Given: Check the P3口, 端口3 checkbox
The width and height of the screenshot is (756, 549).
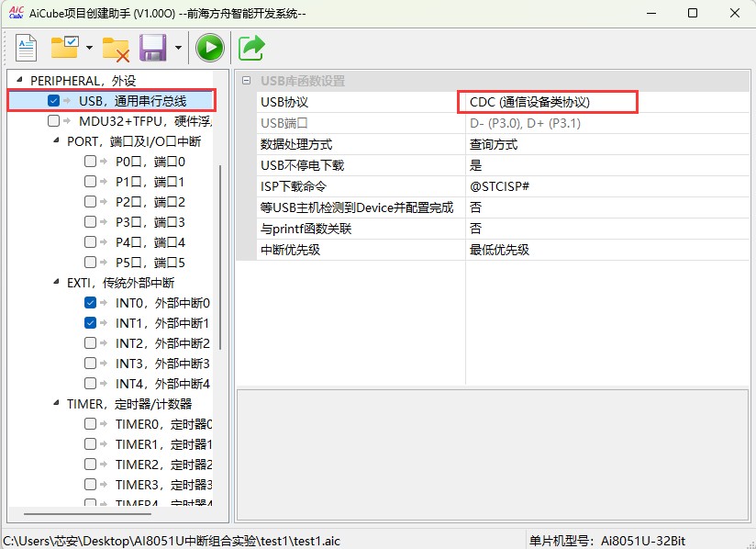Looking at the screenshot, I should (x=90, y=222).
